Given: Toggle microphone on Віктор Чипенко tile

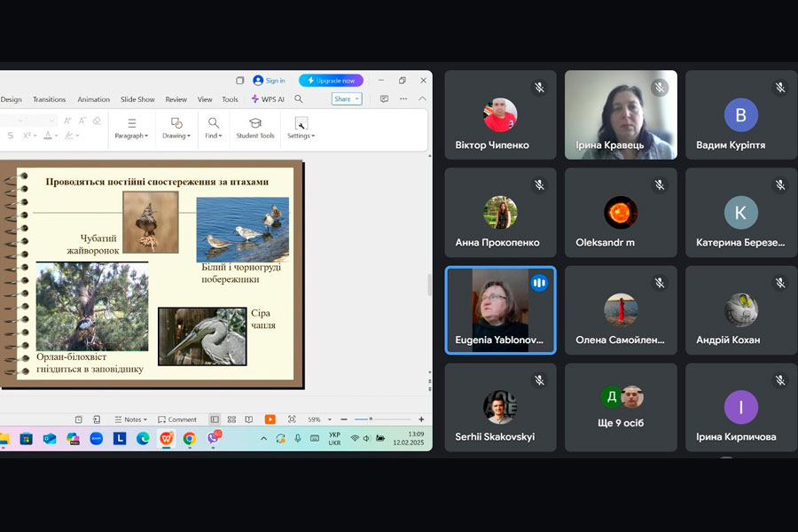Looking at the screenshot, I should pyautogui.click(x=538, y=87).
